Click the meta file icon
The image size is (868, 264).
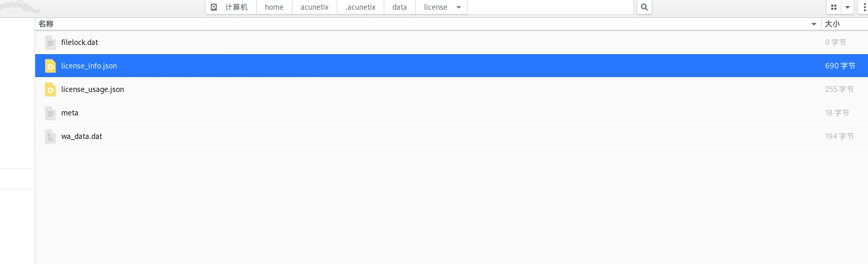coord(50,113)
